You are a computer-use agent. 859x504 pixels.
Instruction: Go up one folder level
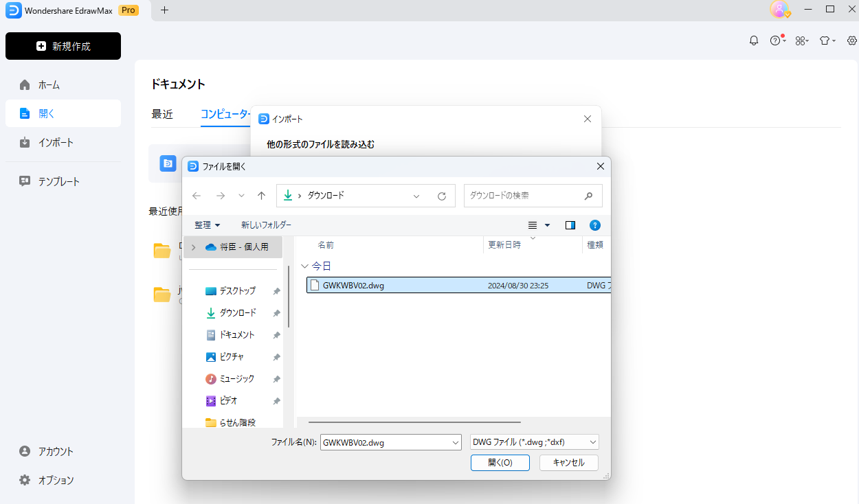(x=261, y=196)
